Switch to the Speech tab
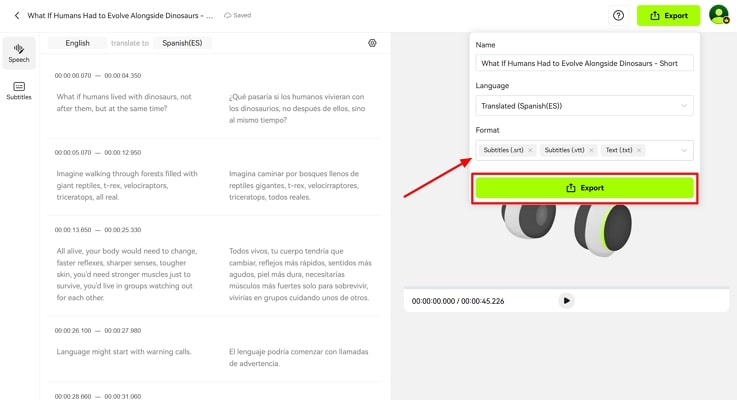 [x=19, y=53]
